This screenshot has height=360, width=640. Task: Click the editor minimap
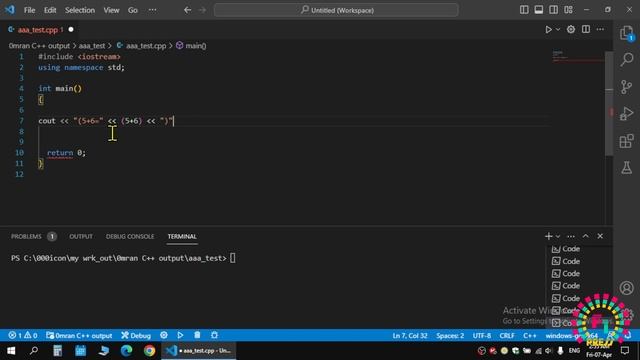577,56
